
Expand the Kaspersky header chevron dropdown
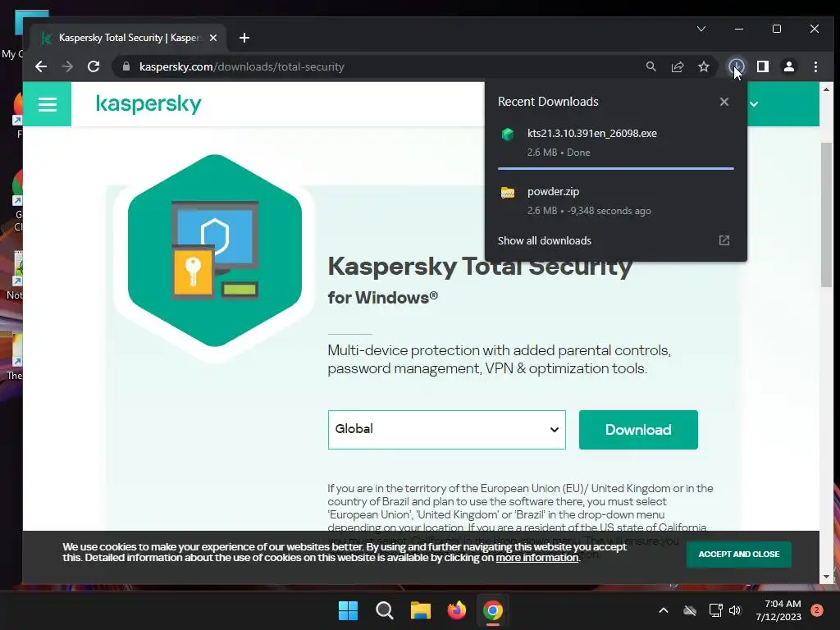(754, 104)
